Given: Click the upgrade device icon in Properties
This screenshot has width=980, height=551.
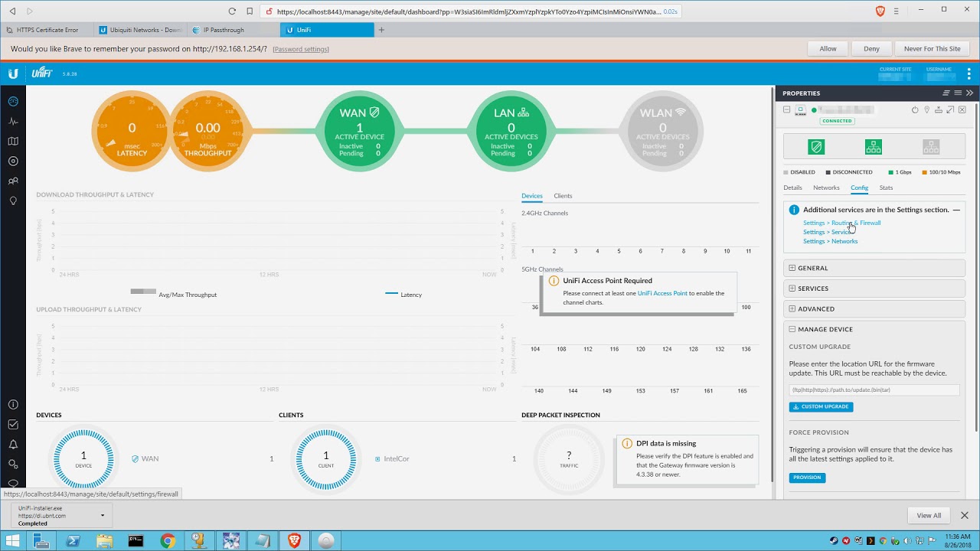Looking at the screenshot, I should point(939,110).
